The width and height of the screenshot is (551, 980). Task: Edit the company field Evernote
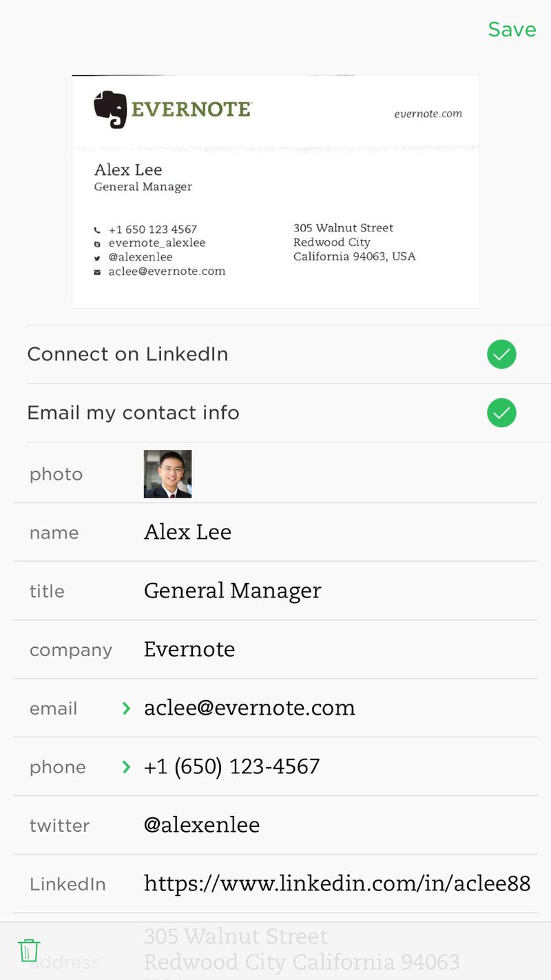pyautogui.click(x=189, y=649)
